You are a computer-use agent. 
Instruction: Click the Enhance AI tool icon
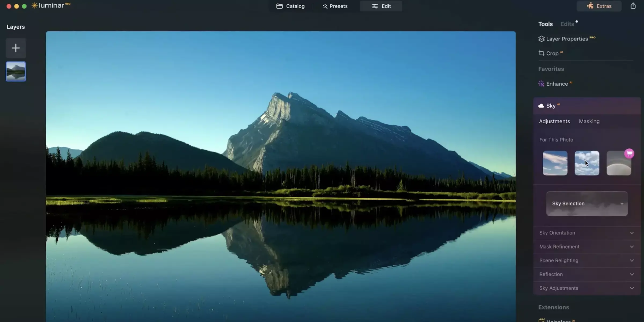[541, 84]
